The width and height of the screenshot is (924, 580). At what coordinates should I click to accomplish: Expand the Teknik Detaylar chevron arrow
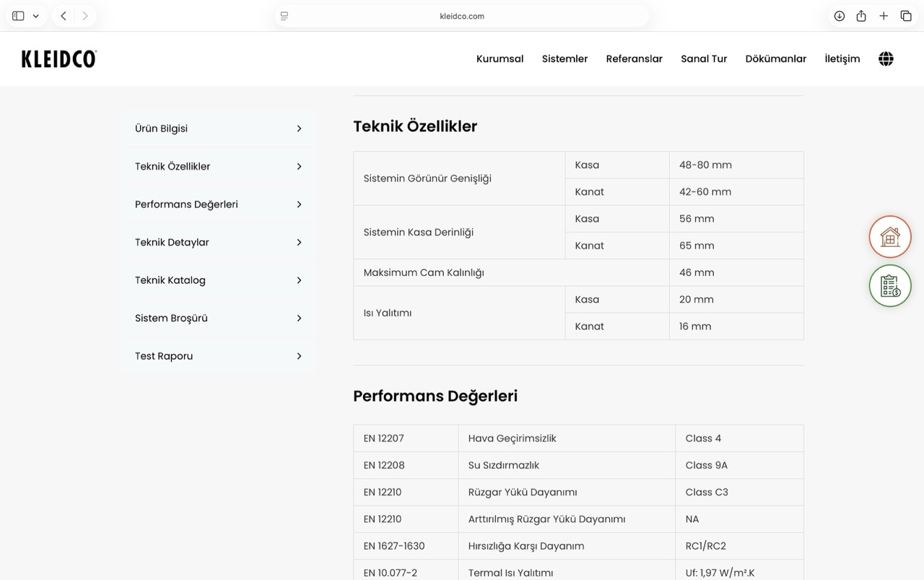tap(299, 243)
